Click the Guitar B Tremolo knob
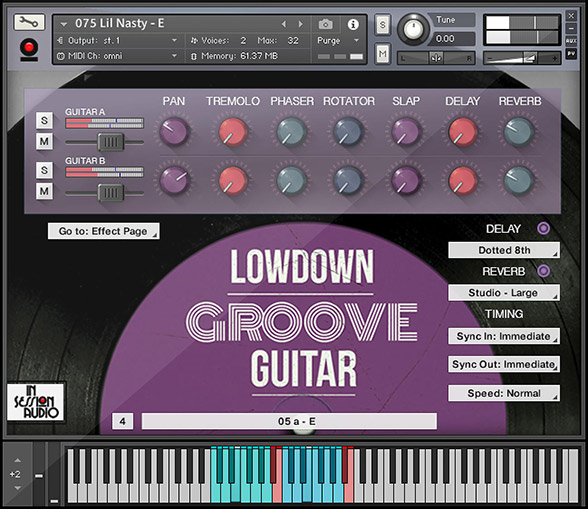588x509 pixels. click(232, 180)
